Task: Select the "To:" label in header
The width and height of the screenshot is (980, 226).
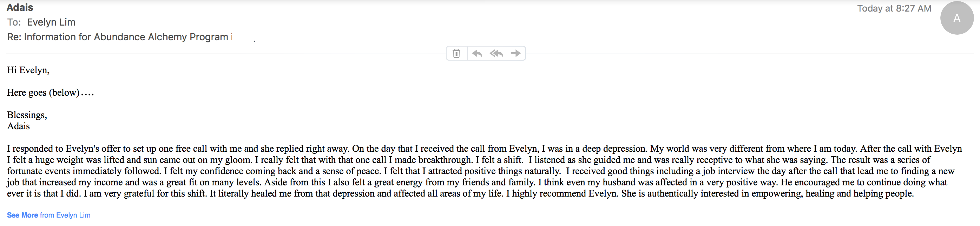Action: pos(14,22)
